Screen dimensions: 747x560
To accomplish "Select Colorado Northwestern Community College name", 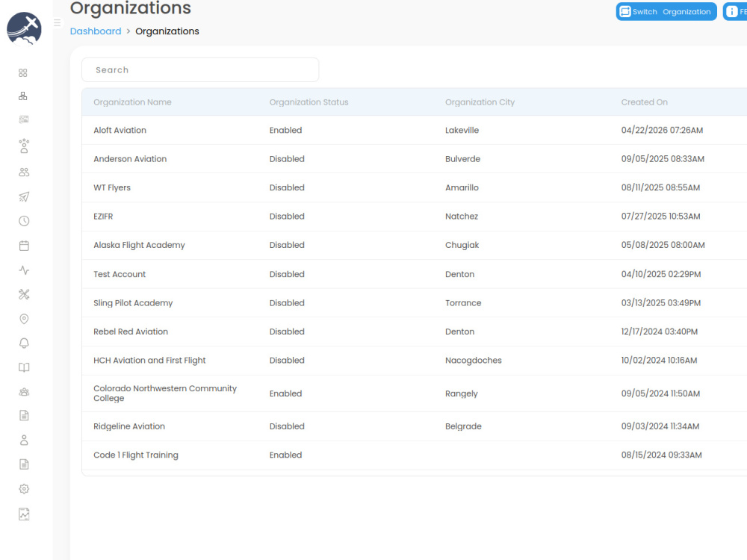I will coord(165,393).
